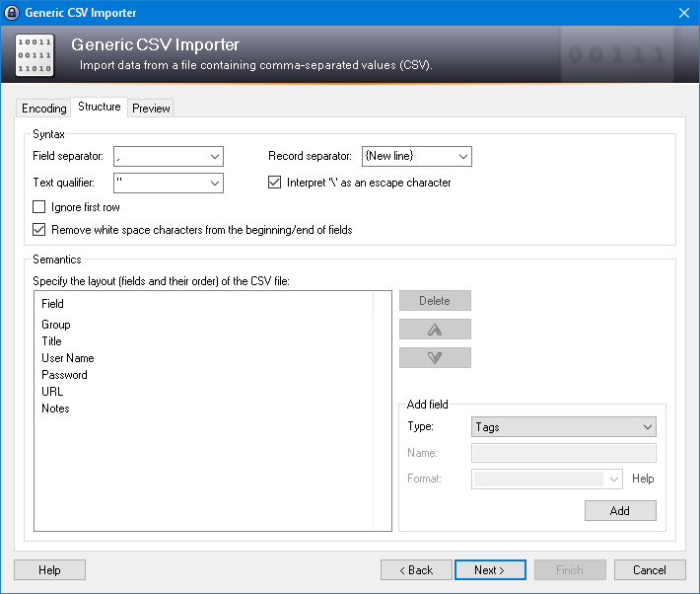This screenshot has width=700, height=594.
Task: Switch to the Encoding tab
Action: [44, 109]
